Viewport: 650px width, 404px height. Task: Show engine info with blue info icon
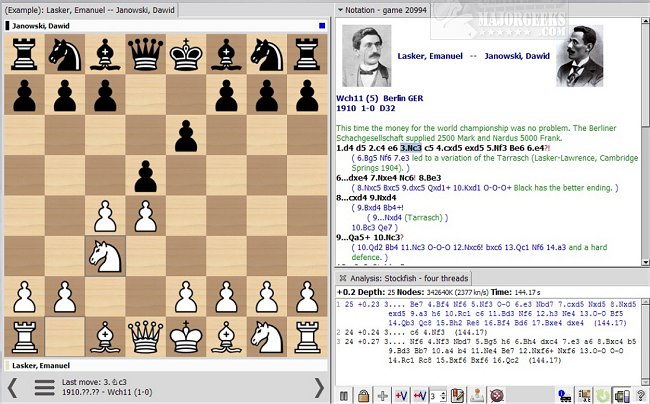tap(565, 396)
